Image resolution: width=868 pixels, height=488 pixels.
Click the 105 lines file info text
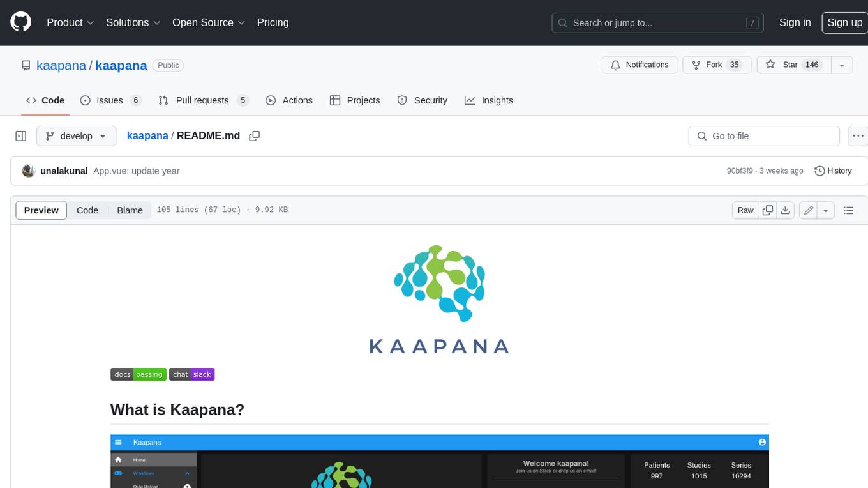(222, 210)
